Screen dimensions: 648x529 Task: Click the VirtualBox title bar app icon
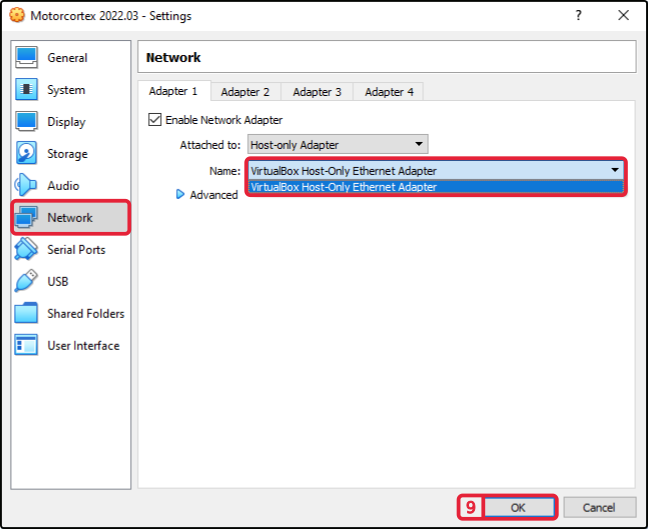point(17,15)
